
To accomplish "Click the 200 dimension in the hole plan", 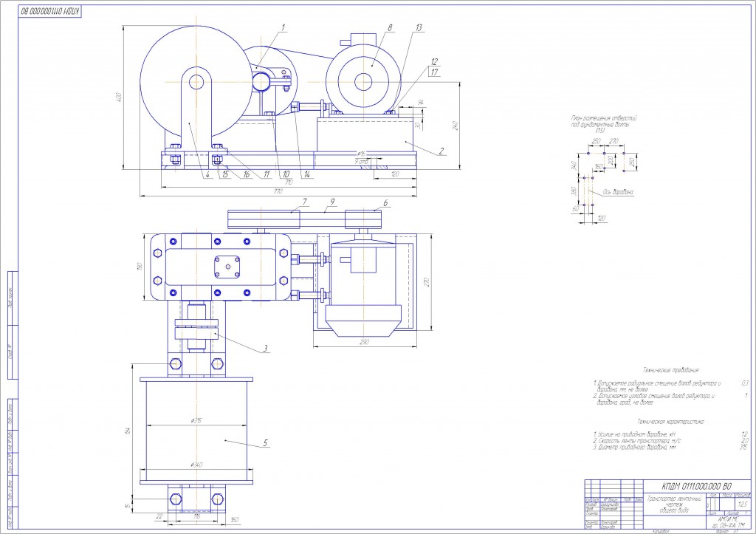I will [x=611, y=160].
